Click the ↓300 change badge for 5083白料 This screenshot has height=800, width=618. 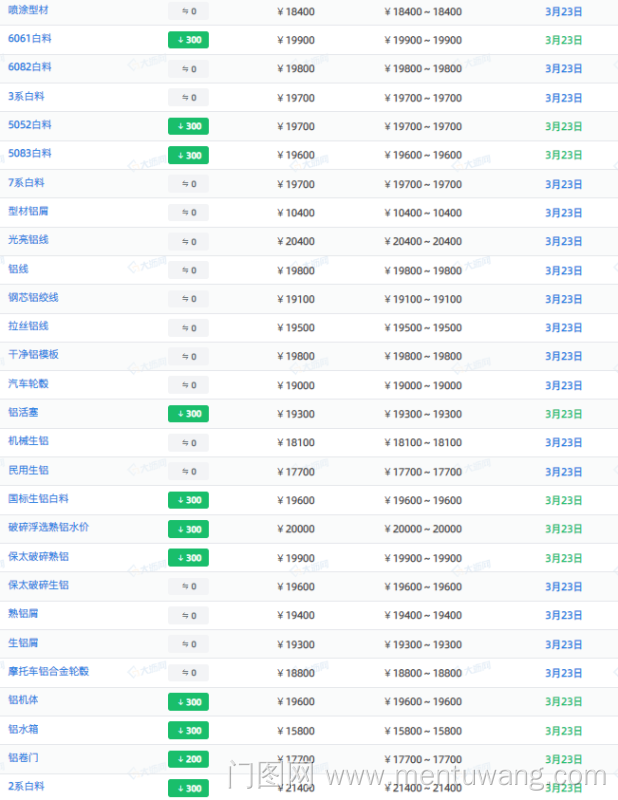[188, 155]
